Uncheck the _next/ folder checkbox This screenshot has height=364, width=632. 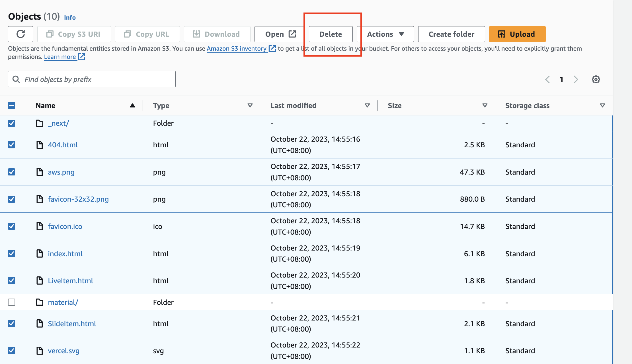[x=12, y=123]
